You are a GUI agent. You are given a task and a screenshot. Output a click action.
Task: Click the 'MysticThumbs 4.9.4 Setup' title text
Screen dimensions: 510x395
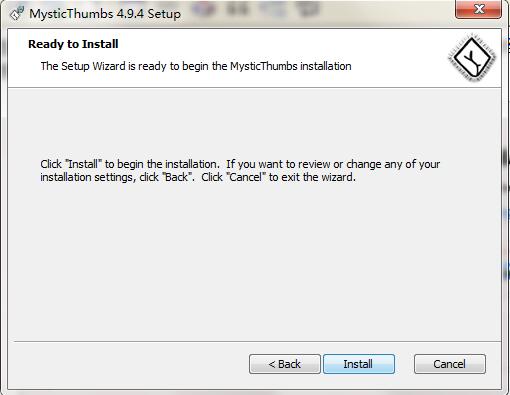click(105, 14)
